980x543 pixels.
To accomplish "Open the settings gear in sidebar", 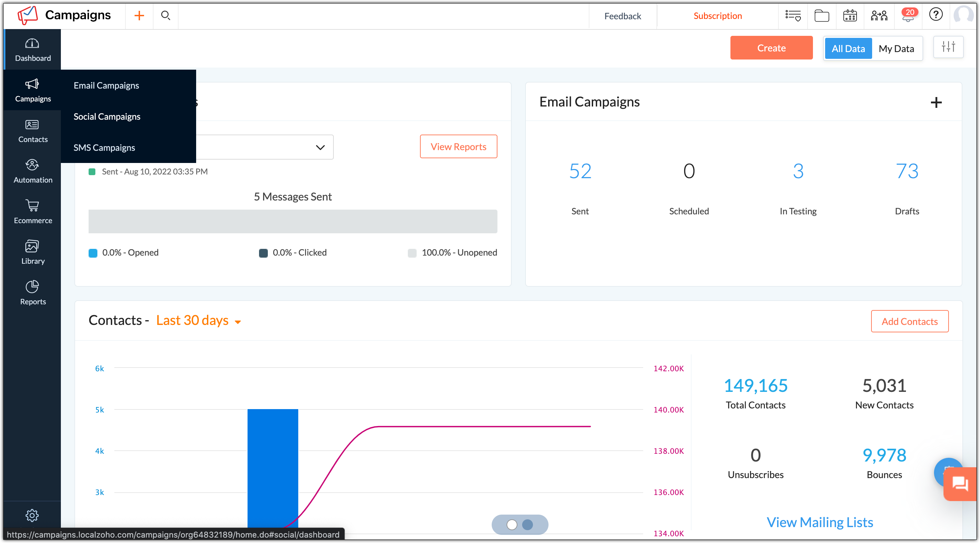I will [x=32, y=515].
